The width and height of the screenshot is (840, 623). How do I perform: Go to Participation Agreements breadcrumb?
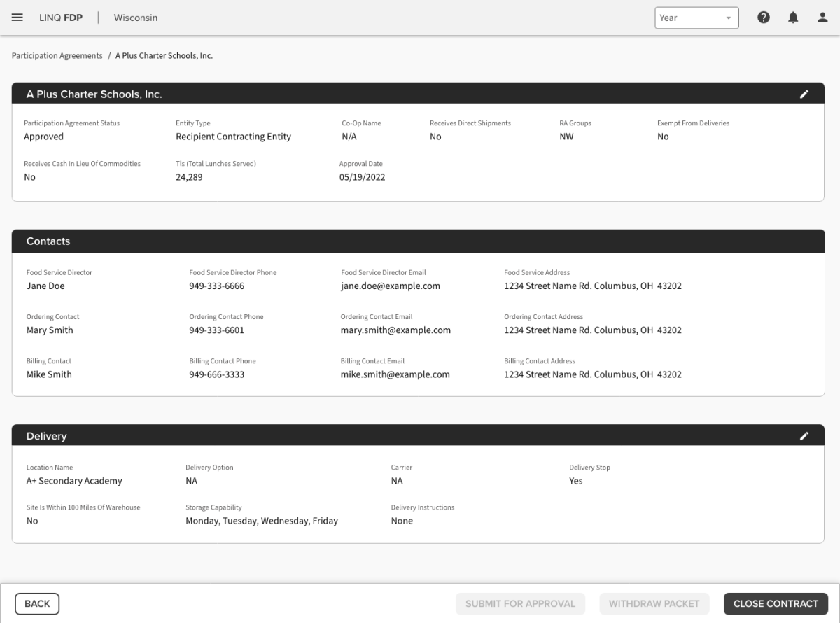pyautogui.click(x=57, y=55)
